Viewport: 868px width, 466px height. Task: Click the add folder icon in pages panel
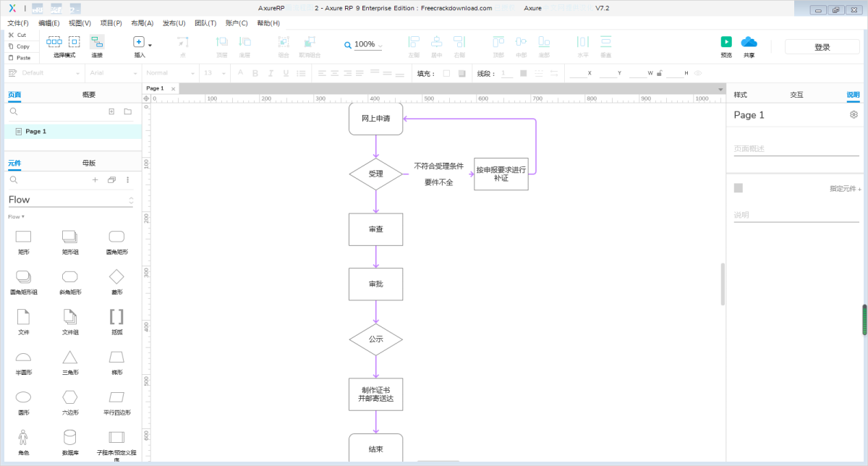[x=127, y=111]
